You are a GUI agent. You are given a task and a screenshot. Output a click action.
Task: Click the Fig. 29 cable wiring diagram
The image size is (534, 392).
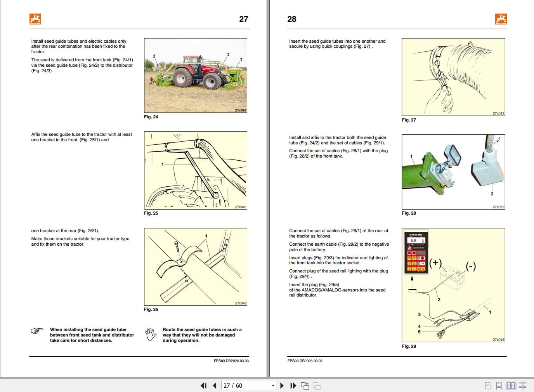(453, 285)
